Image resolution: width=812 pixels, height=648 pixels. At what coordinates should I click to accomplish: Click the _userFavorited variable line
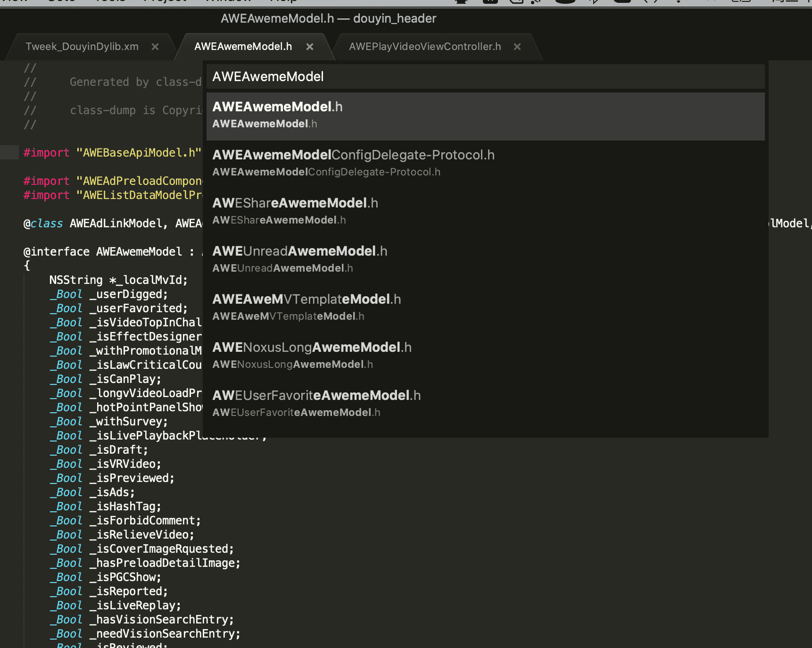coord(119,308)
